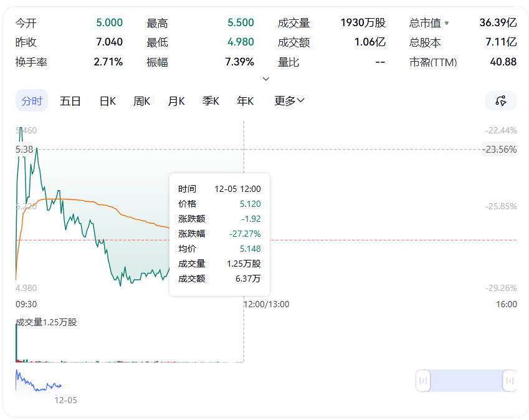Screen dimensions: 529x420
Task: Open the 月K monthly chart
Action: (x=176, y=101)
